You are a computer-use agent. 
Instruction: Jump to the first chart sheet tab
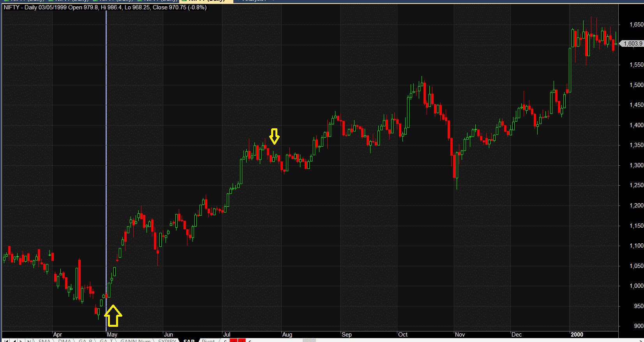(x=6, y=341)
